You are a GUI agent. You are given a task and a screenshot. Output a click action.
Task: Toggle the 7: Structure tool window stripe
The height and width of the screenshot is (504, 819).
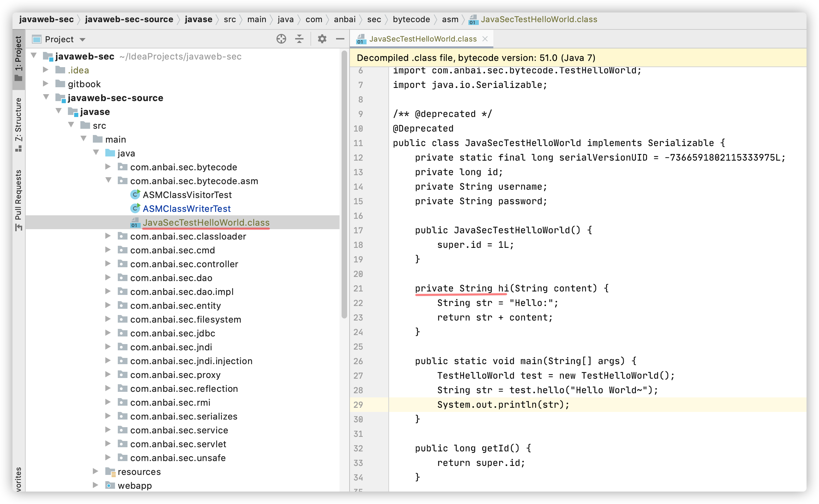pos(18,124)
